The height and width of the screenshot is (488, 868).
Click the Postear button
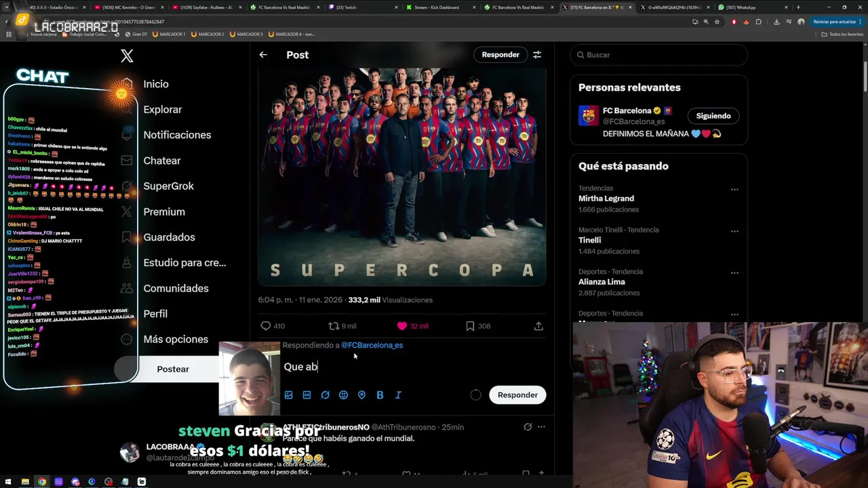click(x=173, y=369)
